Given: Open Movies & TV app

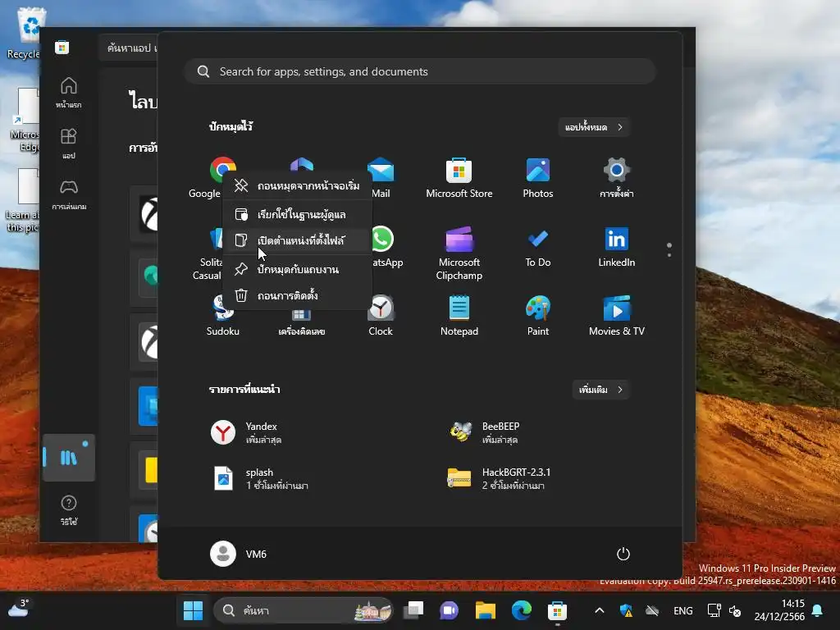Looking at the screenshot, I should click(617, 316).
